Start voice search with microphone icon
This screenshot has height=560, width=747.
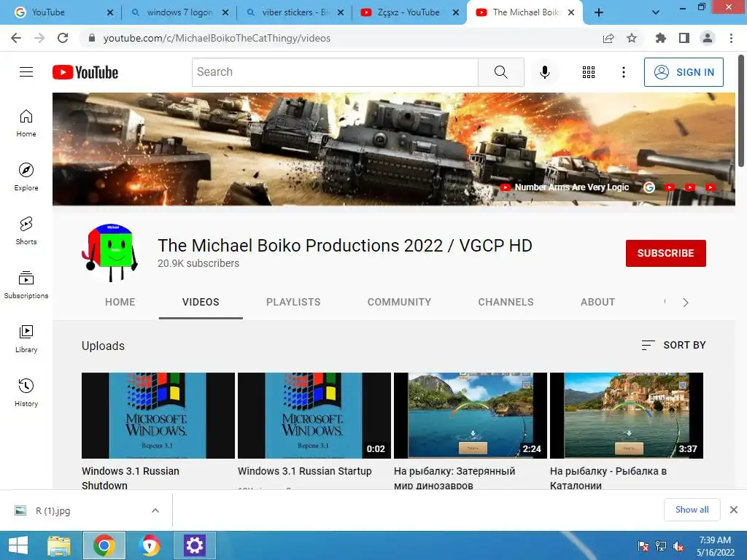[x=544, y=72]
